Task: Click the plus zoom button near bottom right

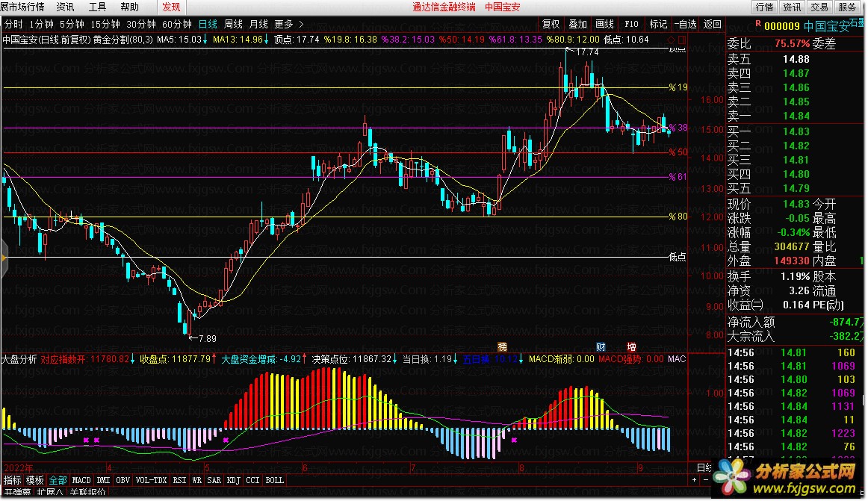Action: (694, 480)
